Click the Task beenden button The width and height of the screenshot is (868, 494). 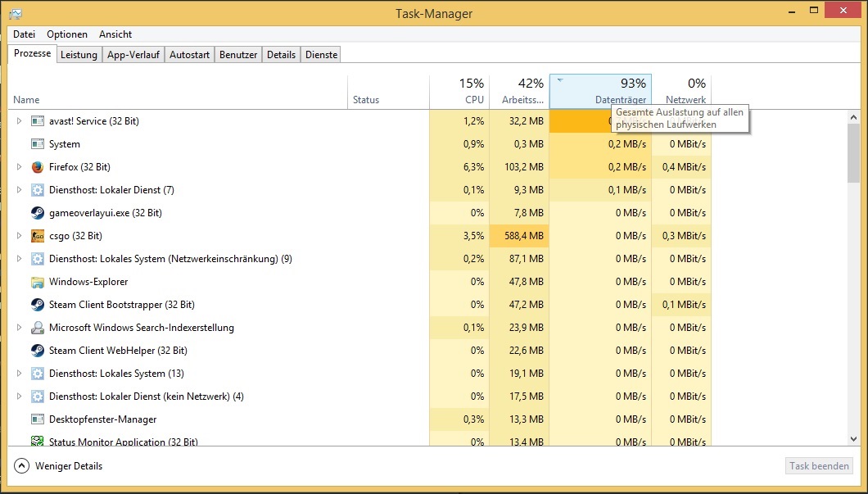coord(820,466)
